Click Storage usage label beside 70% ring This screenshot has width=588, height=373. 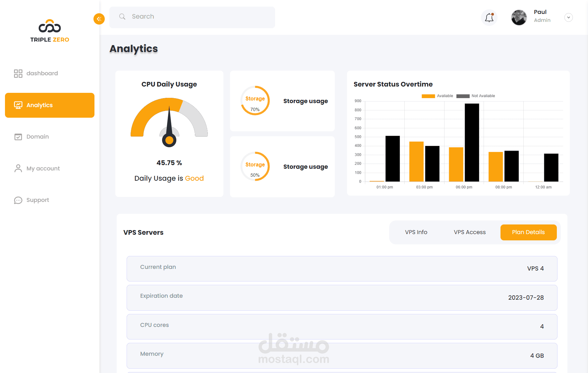306,101
